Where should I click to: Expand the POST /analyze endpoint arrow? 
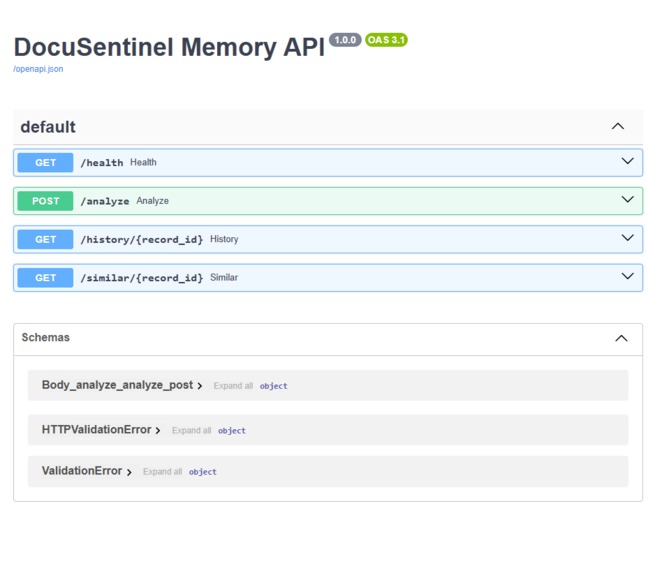click(x=627, y=200)
